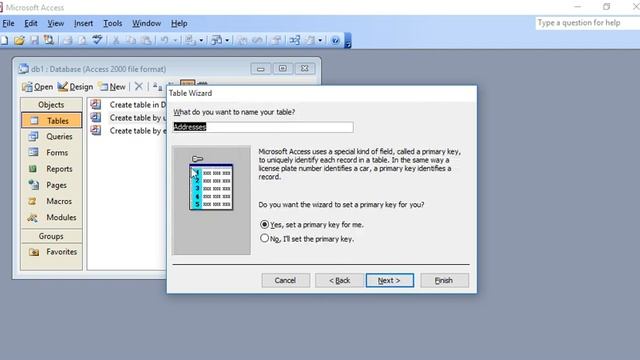
Task: Click Large Icons view button in database window
Action: click(x=157, y=86)
